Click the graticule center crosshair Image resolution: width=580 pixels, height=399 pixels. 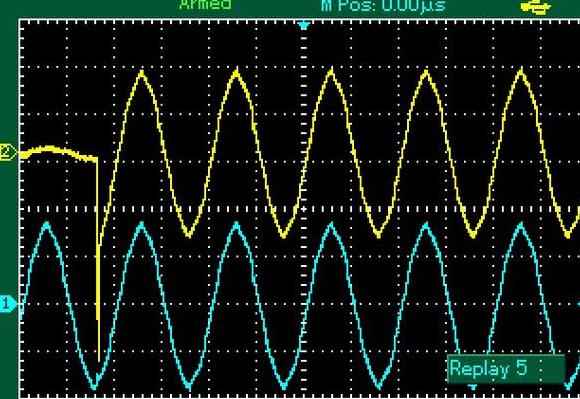(304, 209)
